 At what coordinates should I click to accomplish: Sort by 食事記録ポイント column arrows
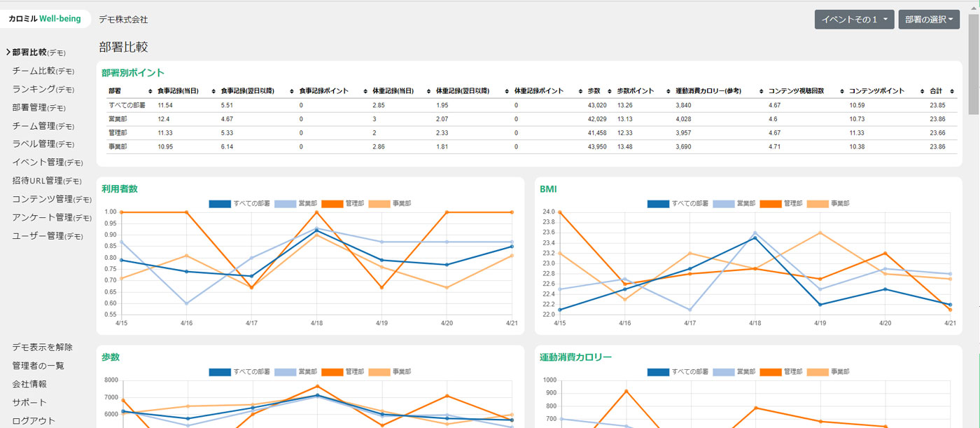365,92
